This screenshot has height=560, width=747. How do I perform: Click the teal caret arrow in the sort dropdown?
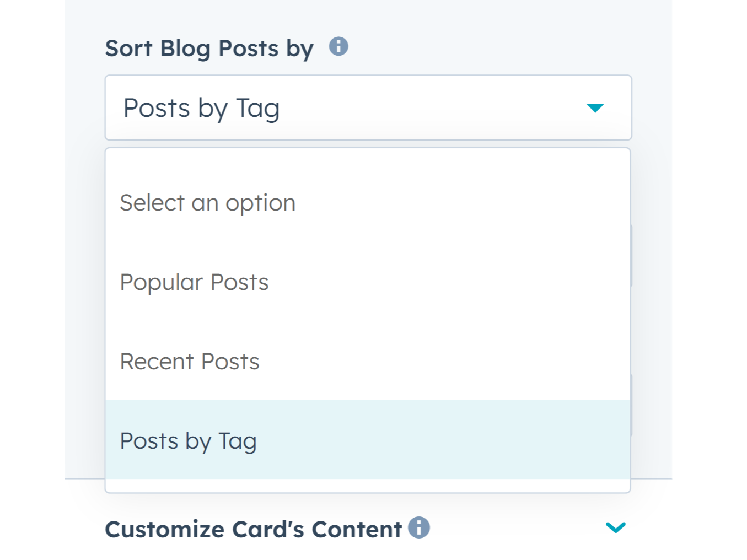click(595, 107)
